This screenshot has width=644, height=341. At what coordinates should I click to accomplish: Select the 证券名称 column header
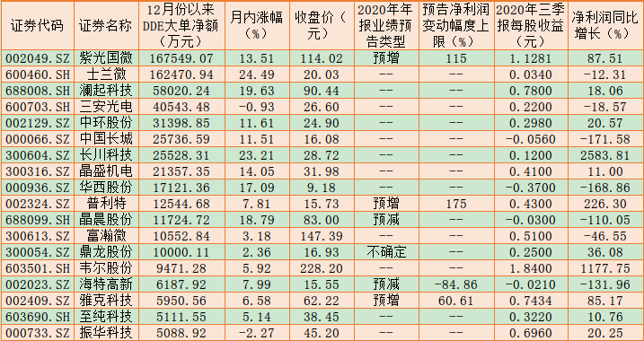pyautogui.click(x=106, y=25)
